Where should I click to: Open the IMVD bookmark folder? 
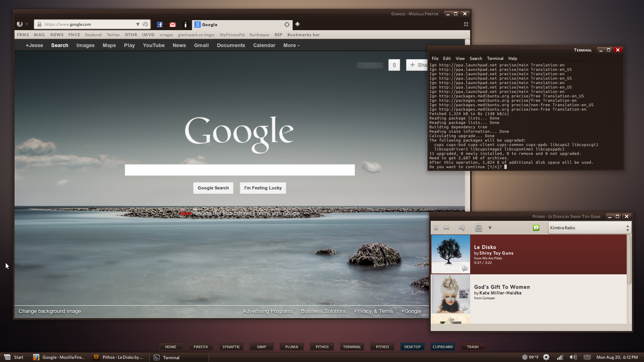pos(148,35)
